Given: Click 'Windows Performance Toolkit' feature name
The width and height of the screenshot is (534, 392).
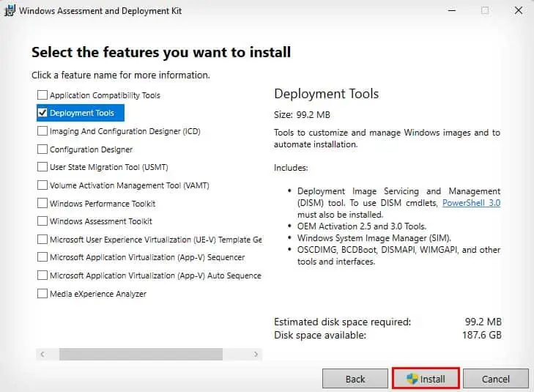Looking at the screenshot, I should point(103,204).
